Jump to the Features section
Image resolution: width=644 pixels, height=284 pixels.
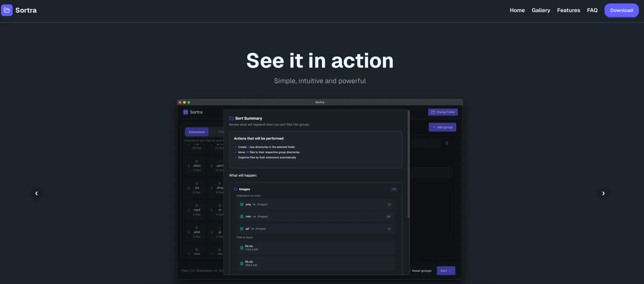[x=569, y=10]
